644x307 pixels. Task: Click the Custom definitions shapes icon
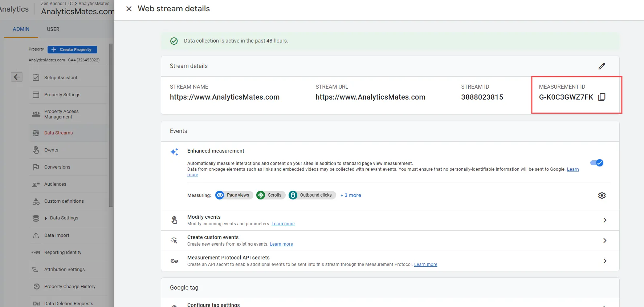coord(36,201)
